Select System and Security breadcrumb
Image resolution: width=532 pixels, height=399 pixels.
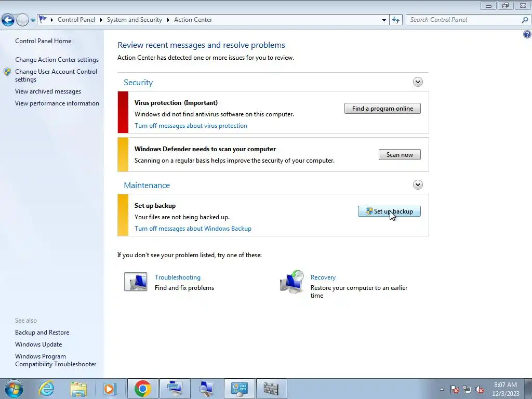click(x=135, y=20)
